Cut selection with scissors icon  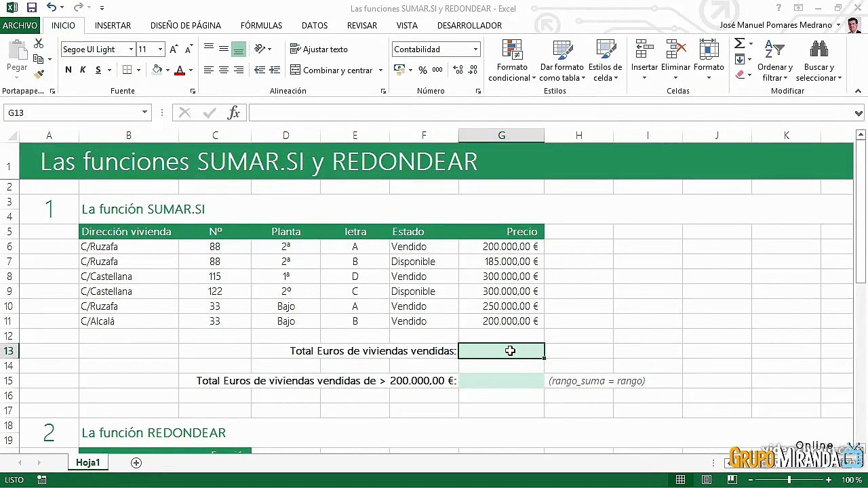tap(39, 43)
